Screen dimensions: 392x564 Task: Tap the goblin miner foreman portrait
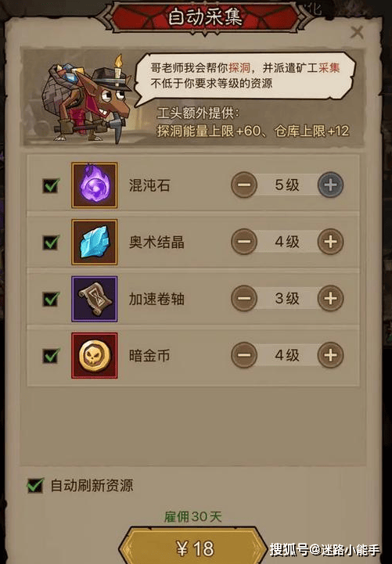click(86, 99)
